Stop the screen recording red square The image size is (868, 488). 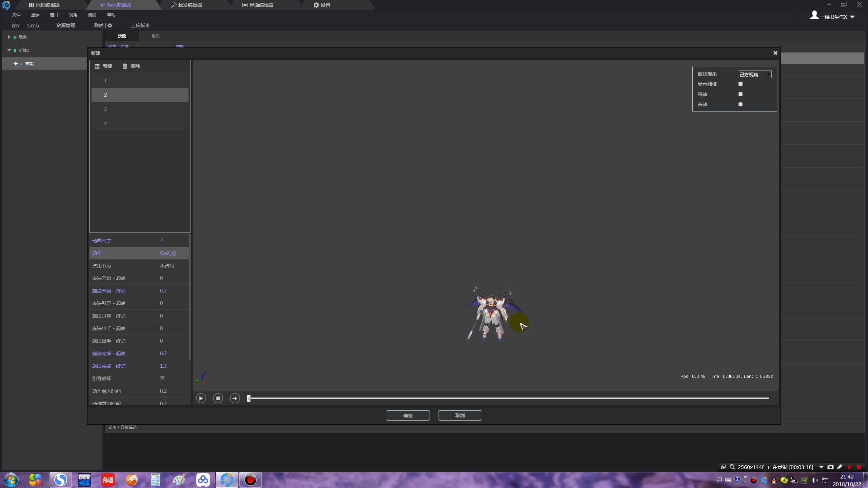pyautogui.click(x=859, y=467)
